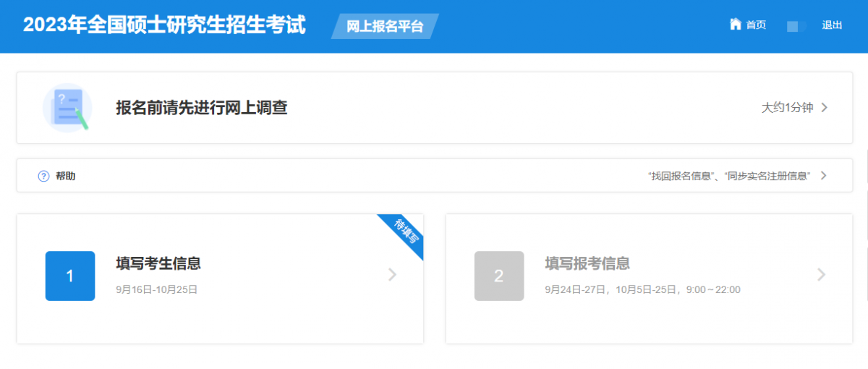This screenshot has width=868, height=369.
Task: Click the 网上报名平台 banner label
Action: (x=385, y=27)
